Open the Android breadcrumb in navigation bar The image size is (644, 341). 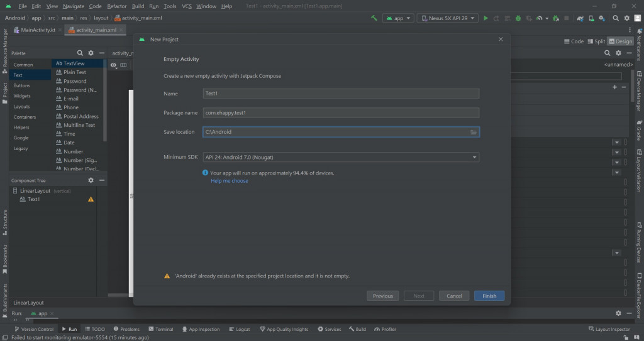point(15,18)
